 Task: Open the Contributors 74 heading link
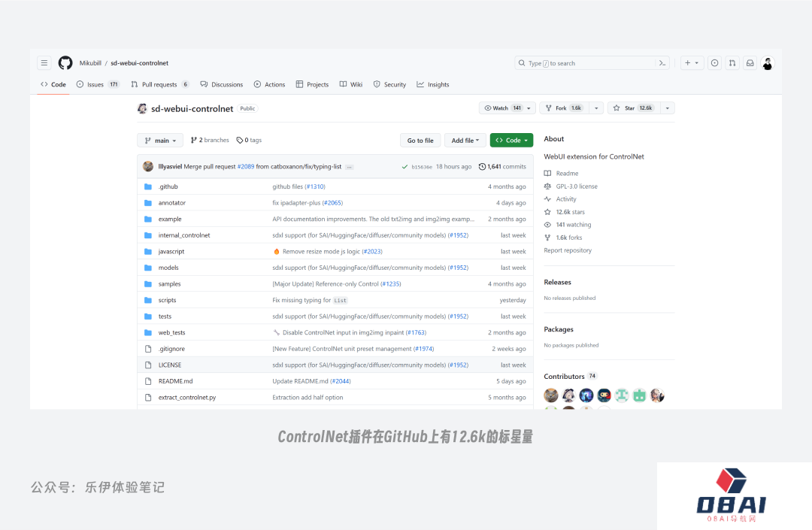[x=570, y=377]
